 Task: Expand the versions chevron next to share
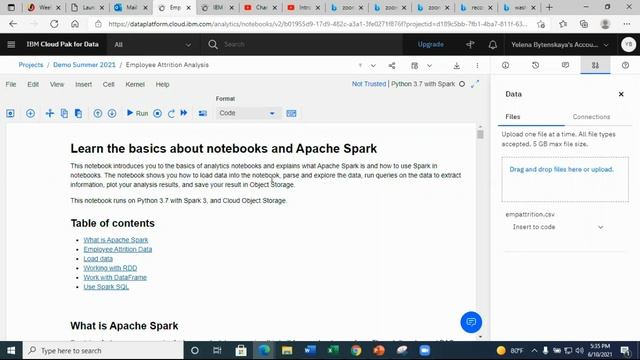pos(373,65)
